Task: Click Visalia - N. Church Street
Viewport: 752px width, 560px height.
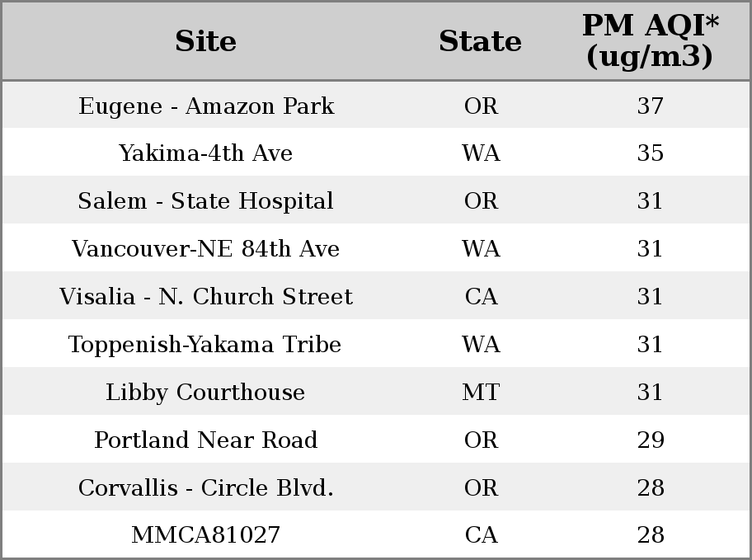Action: click(x=206, y=296)
